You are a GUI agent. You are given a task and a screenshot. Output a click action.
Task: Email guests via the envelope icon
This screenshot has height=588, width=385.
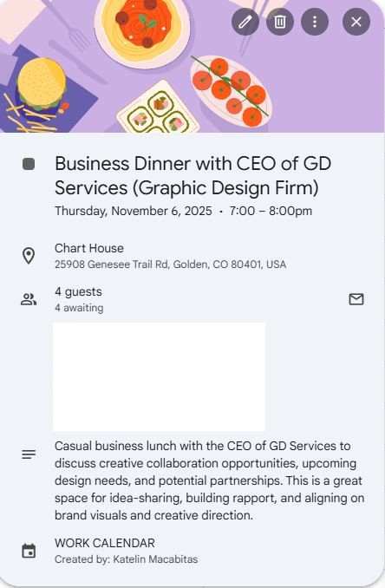pos(356,299)
